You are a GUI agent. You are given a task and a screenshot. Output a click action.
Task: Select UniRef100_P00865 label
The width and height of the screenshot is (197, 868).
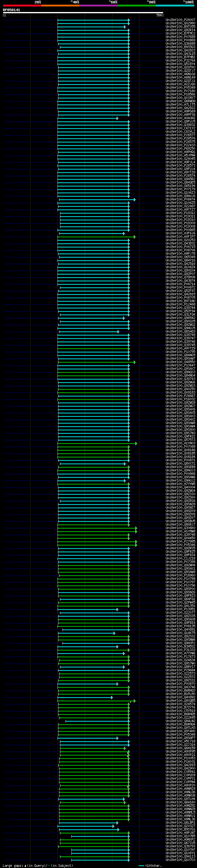coord(180,230)
